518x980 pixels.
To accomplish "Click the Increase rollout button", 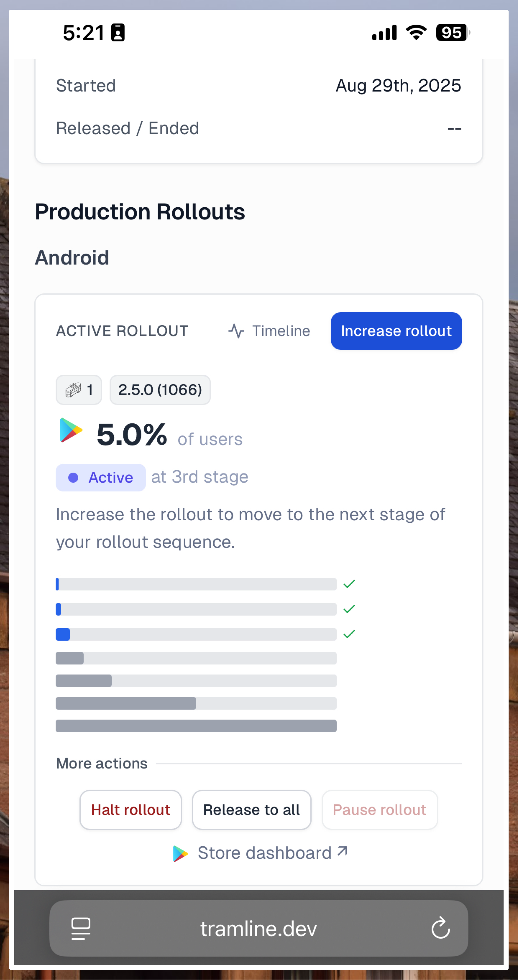I will click(x=396, y=331).
